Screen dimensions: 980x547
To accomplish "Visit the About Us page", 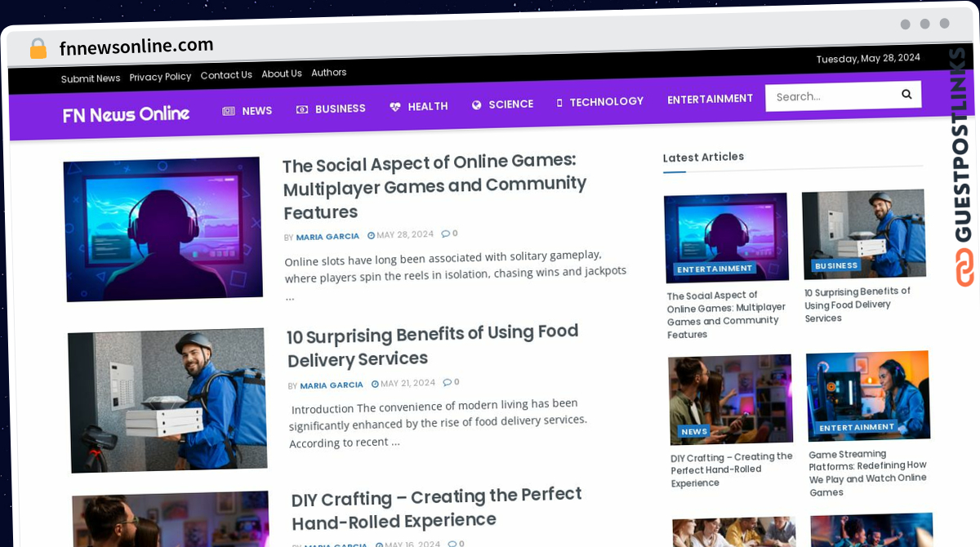I will (x=282, y=73).
